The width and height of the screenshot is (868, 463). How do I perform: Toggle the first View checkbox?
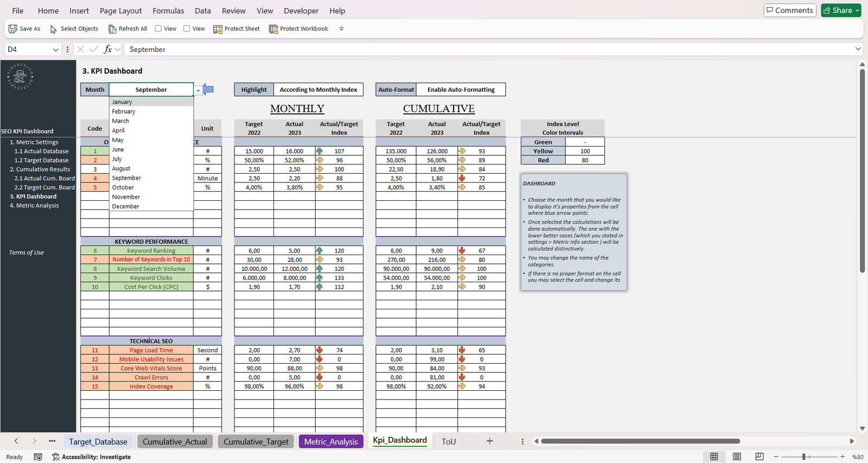(158, 29)
